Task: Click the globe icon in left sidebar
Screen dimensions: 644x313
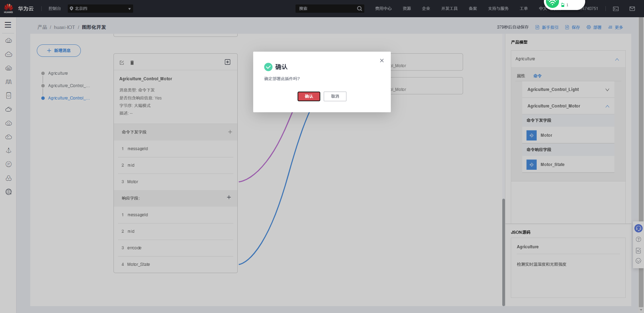Action: [9, 192]
